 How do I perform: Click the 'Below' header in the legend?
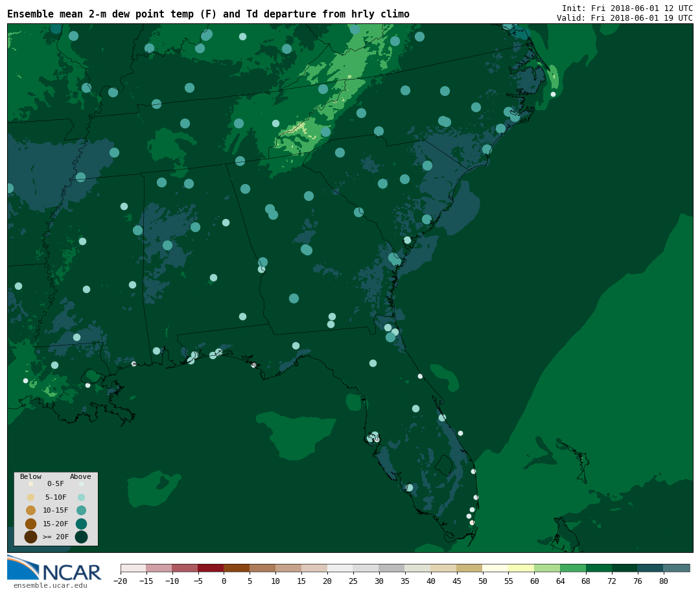pos(30,476)
